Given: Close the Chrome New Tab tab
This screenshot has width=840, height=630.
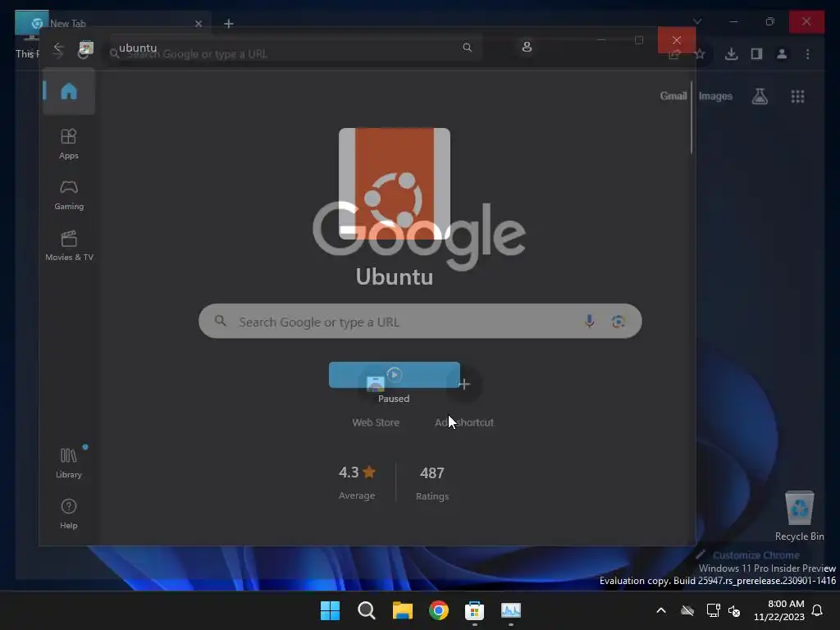Looking at the screenshot, I should (199, 24).
